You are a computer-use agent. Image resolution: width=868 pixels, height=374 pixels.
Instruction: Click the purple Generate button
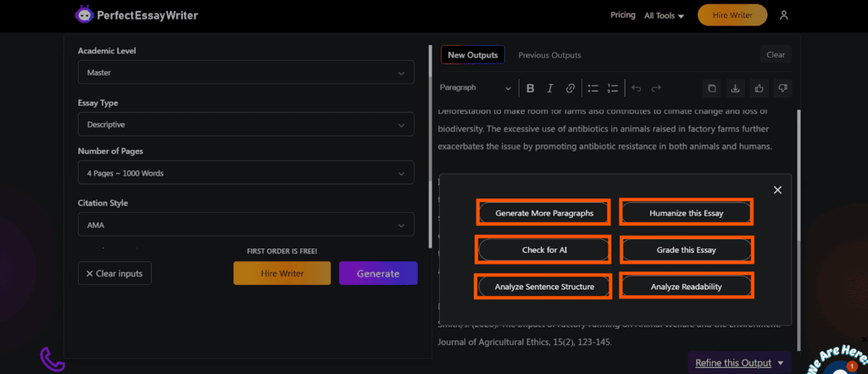click(x=378, y=273)
